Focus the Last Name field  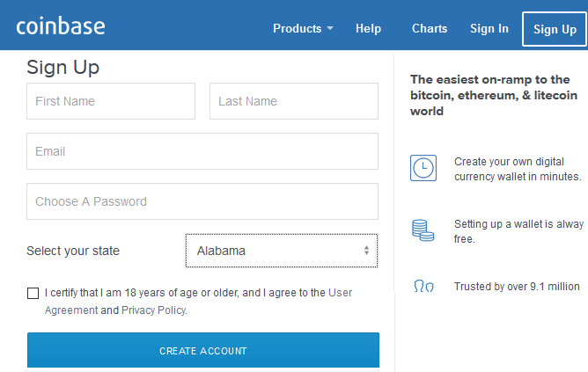point(294,101)
